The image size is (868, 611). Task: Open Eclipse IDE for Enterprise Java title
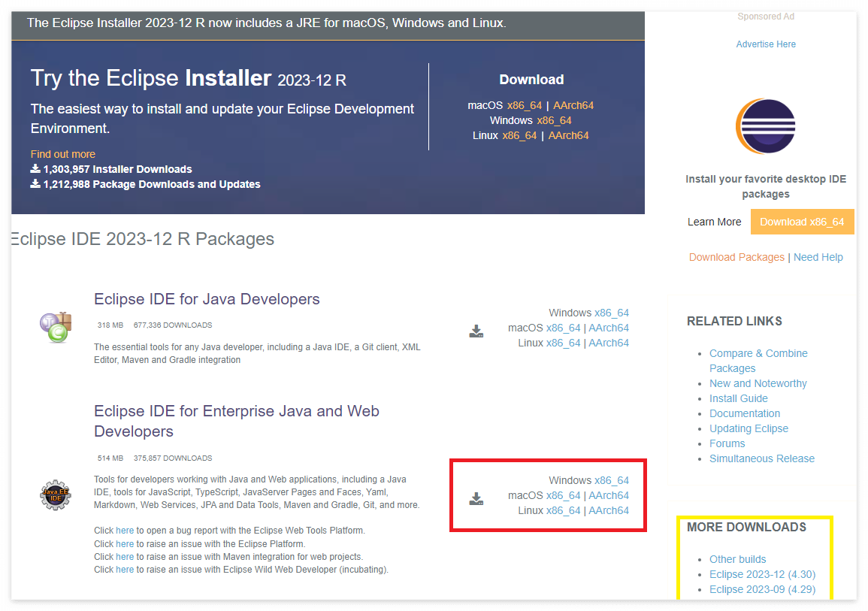[237, 421]
